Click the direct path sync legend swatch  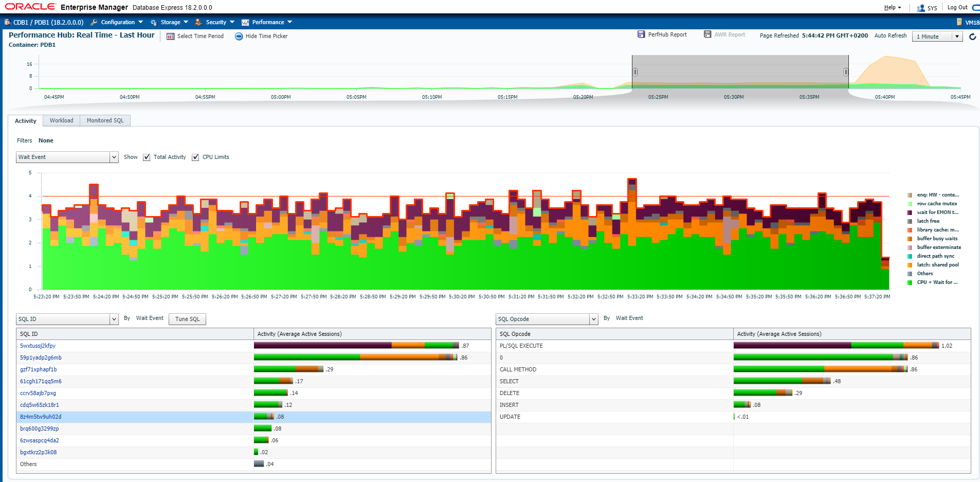(910, 256)
